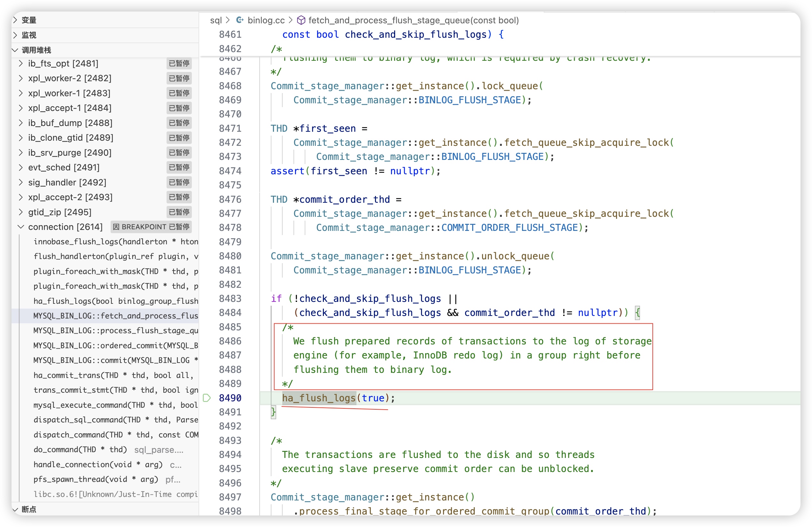Click the breakpoint icon on connection thread badge
Screen dimensions: 812x527
(x=116, y=227)
